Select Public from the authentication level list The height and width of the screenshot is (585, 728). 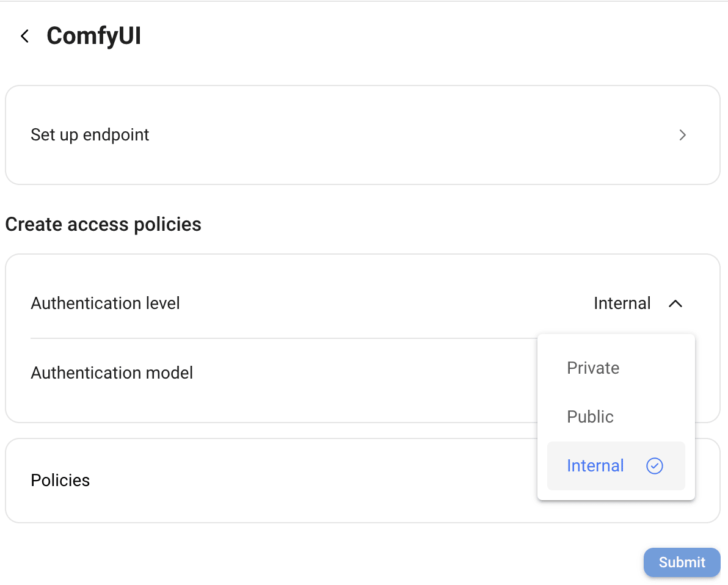point(590,416)
